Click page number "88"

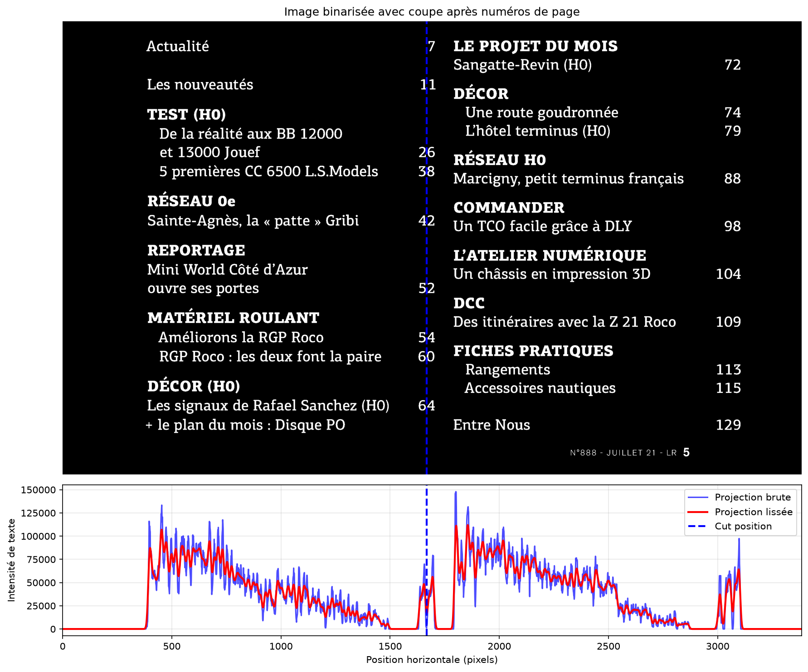[733, 179]
